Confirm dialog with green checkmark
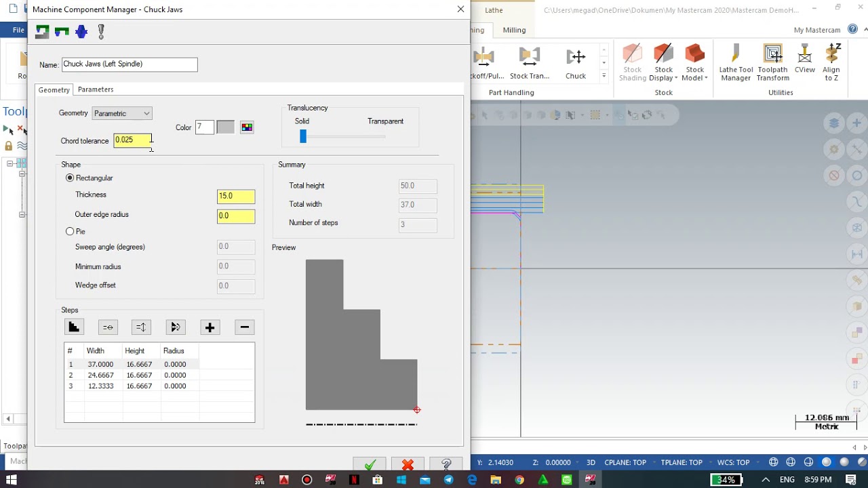 tap(370, 464)
